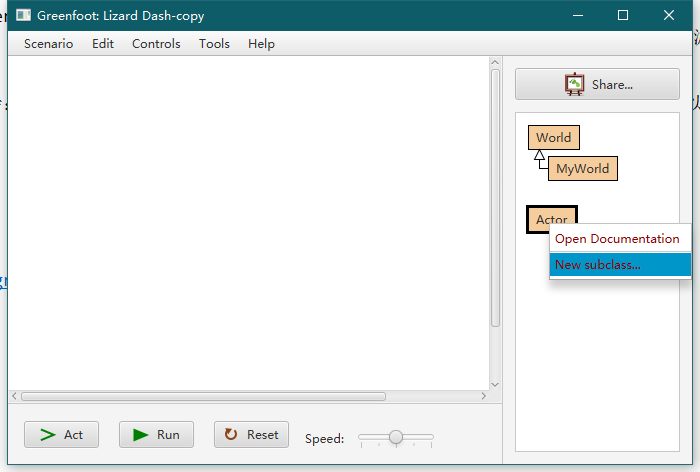Viewport: 700px width, 472px height.
Task: Open the Edit menu
Action: 103,44
